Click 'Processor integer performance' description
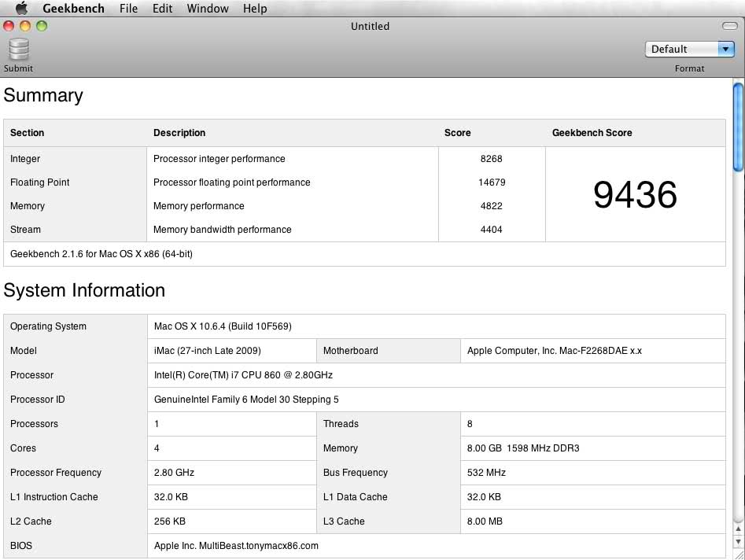Image resolution: width=745 pixels, height=560 pixels. (x=219, y=159)
